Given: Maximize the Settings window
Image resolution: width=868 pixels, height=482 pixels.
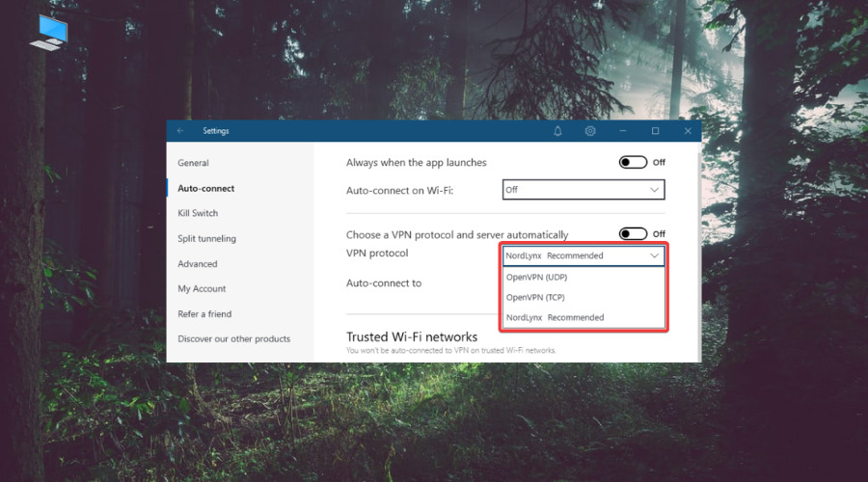Looking at the screenshot, I should (656, 131).
